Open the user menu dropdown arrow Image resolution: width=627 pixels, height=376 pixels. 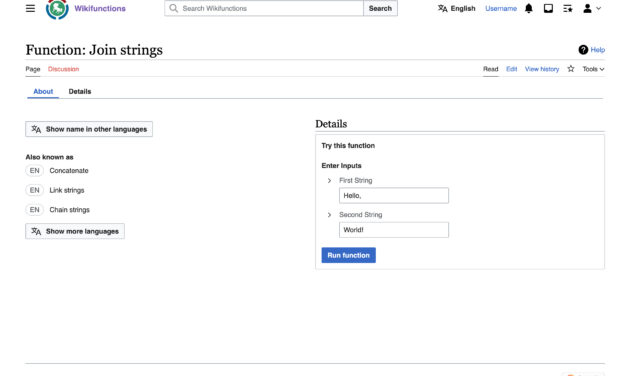[x=599, y=8]
